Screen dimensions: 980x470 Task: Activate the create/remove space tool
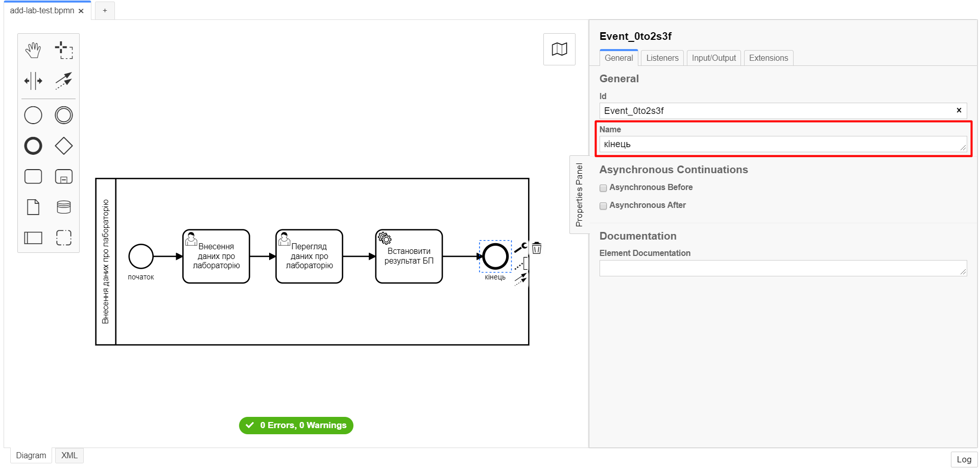pyautogui.click(x=33, y=81)
